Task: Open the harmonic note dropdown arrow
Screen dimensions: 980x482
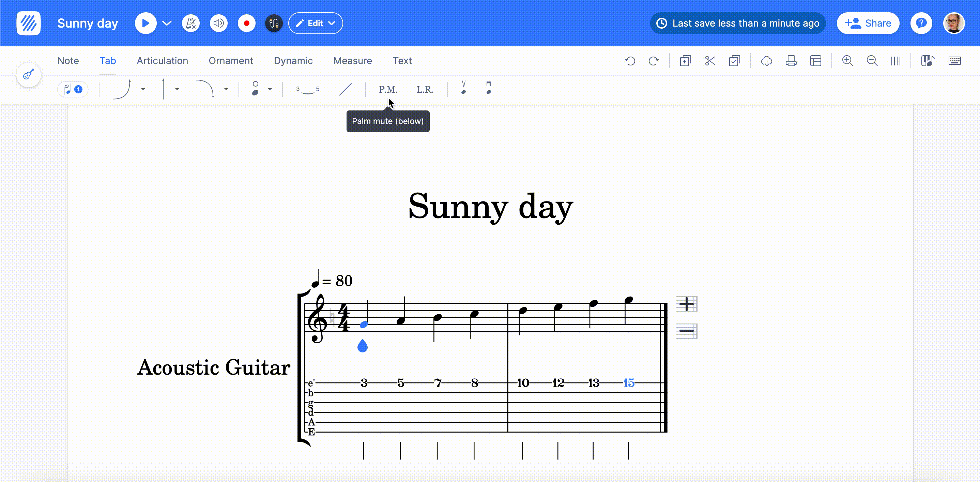Action: [270, 89]
